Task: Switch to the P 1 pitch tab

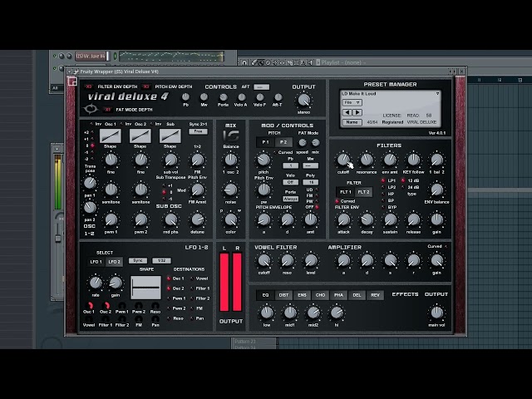Action: point(266,142)
